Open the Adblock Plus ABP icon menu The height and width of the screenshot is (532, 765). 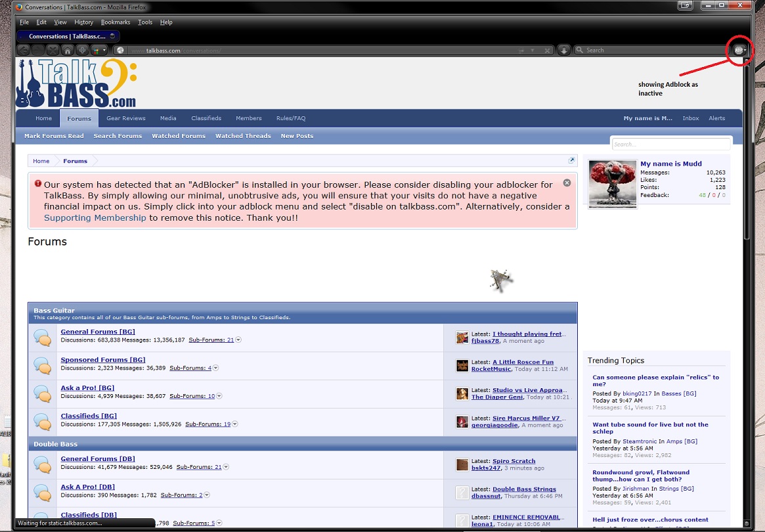pos(740,51)
